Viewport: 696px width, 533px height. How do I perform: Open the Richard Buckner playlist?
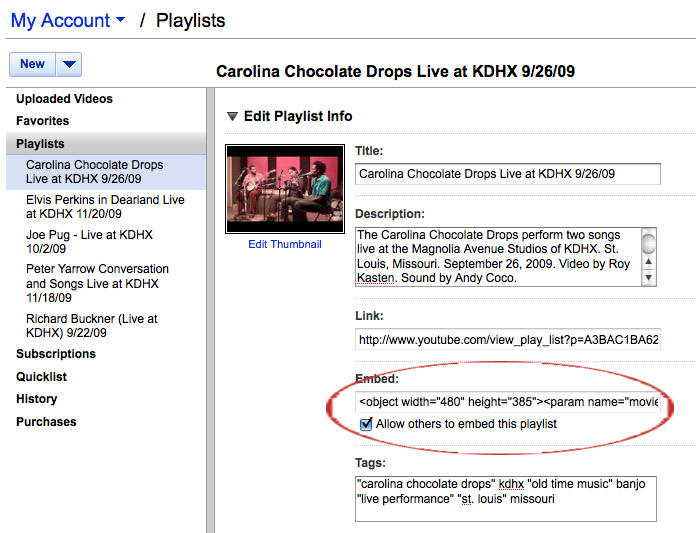(91, 326)
